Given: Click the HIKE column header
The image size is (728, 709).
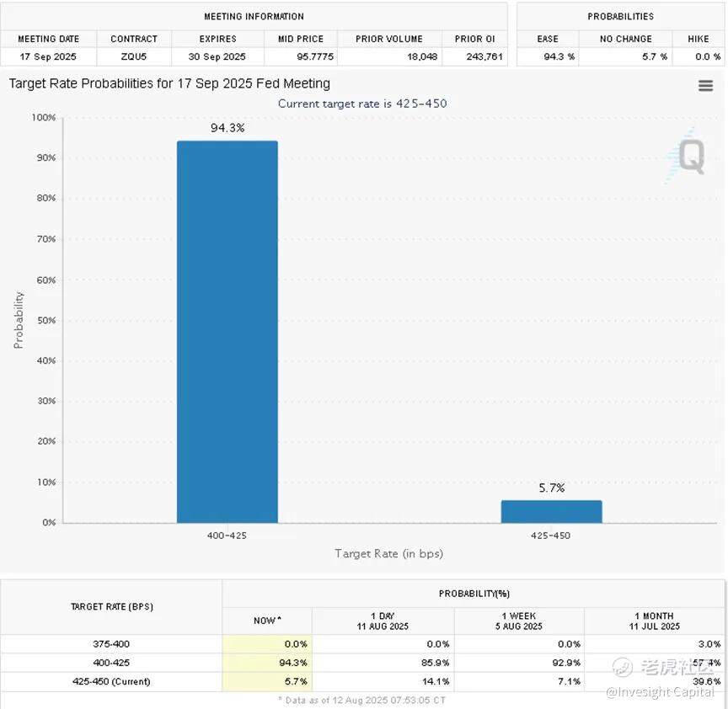Looking at the screenshot, I should click(699, 39).
